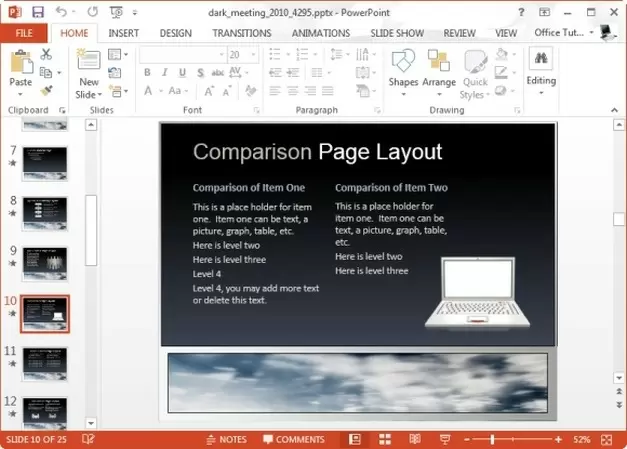The image size is (627, 449).
Task: Click the Undo arrow in the title bar
Action: point(61,11)
